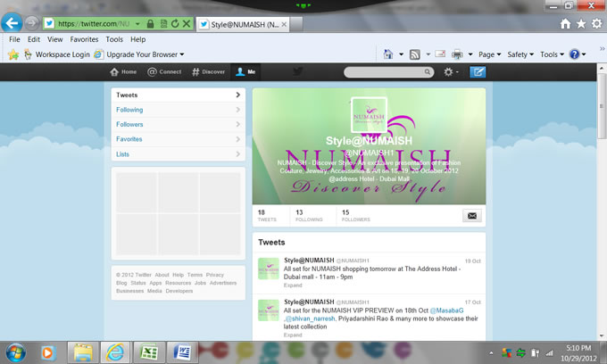Viewport: 607px width, 364px height.
Task: Open Internet Explorer from the taskbar
Action: (115, 352)
